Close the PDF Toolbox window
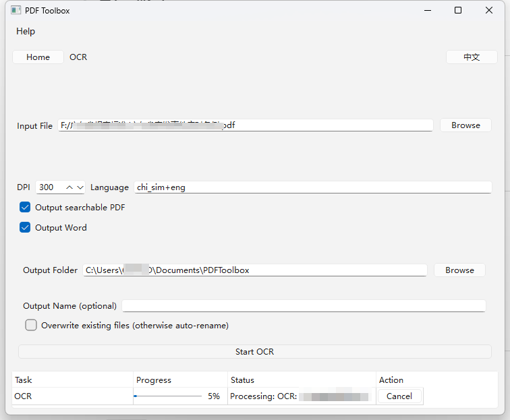This screenshot has height=420, width=510. click(x=489, y=10)
